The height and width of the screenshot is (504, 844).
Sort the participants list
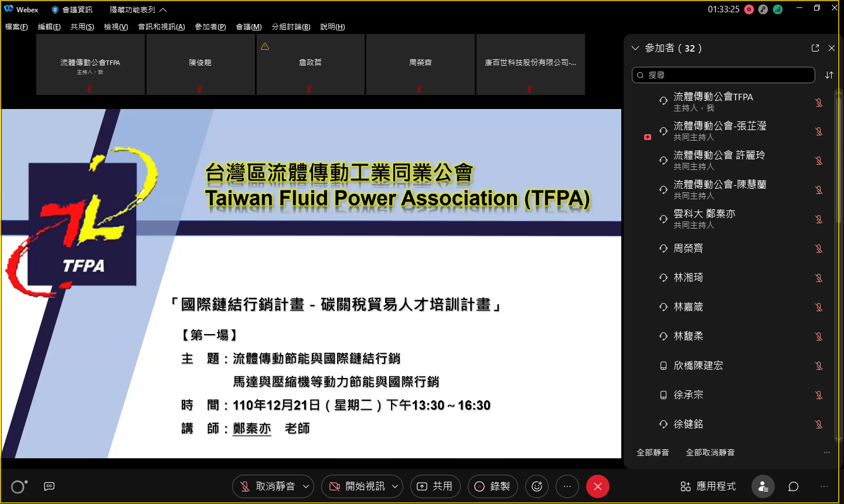pyautogui.click(x=829, y=75)
